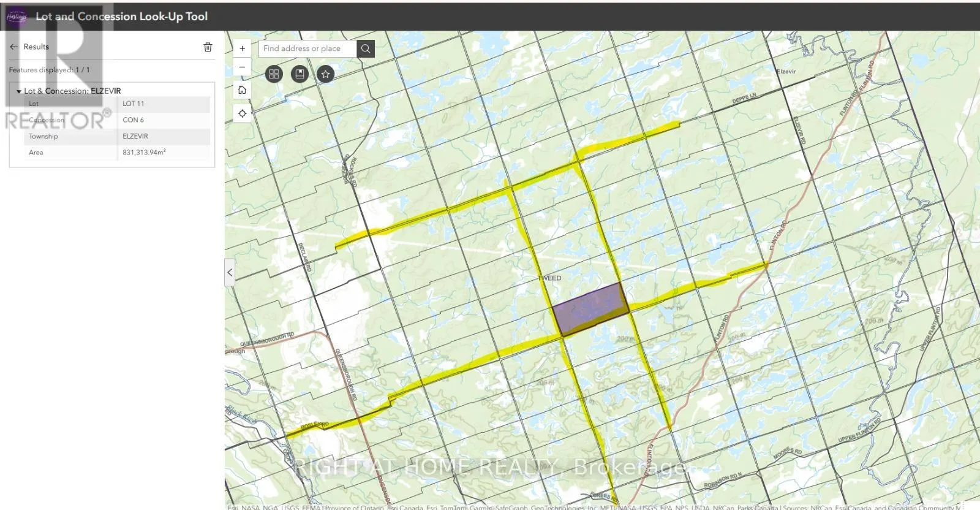Viewport: 980px width, 510px height.
Task: Click the CON 6 value cell
Action: 163,120
